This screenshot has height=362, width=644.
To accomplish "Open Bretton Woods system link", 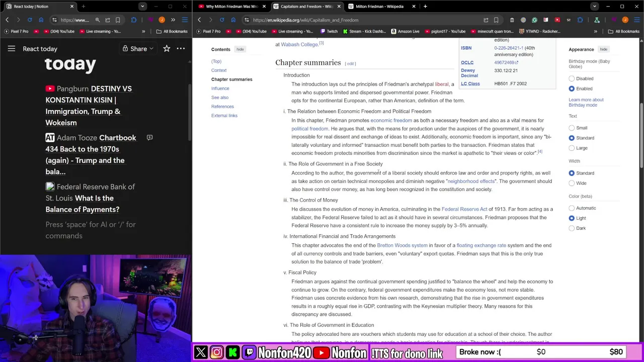I will (402, 245).
